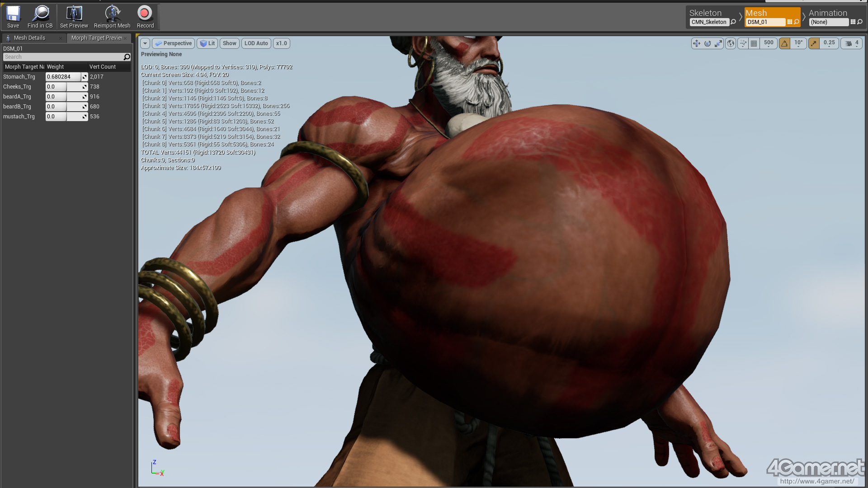Switch to Animation mode

click(x=828, y=13)
